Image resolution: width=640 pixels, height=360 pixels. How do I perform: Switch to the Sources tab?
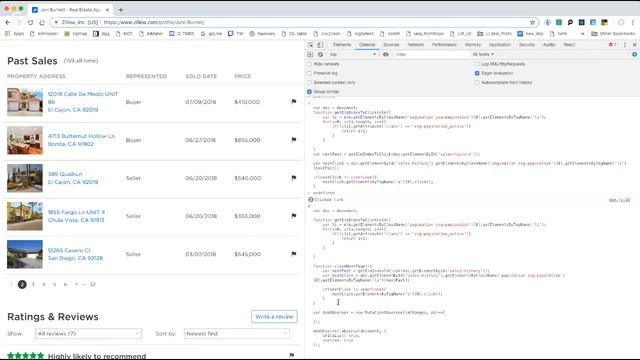(x=391, y=44)
